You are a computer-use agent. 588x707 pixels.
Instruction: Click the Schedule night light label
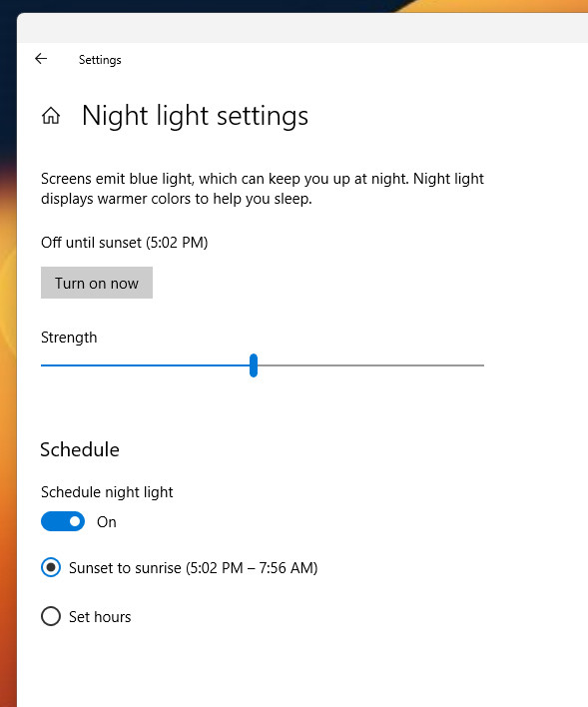pos(107,492)
